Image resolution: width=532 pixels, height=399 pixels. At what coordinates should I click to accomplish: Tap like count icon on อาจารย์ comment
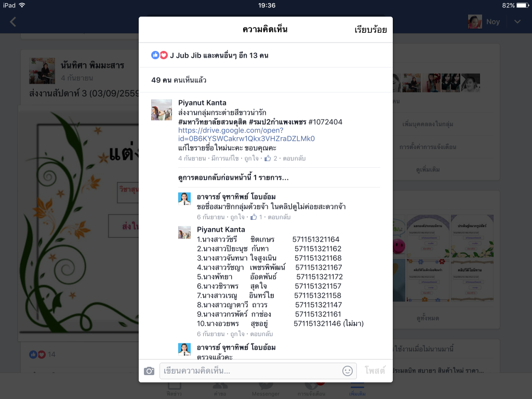[254, 217]
